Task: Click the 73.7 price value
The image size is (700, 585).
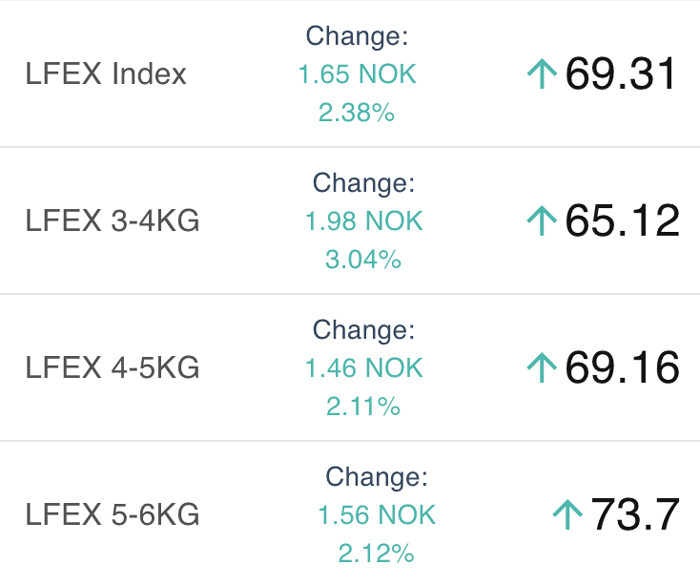Action: click(635, 514)
